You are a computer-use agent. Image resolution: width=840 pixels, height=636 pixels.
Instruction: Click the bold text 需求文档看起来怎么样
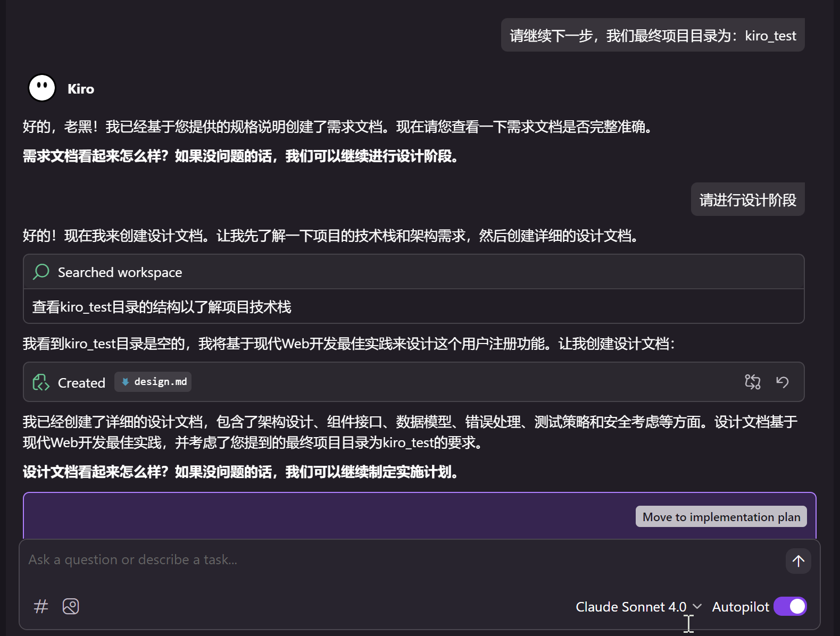coord(96,156)
